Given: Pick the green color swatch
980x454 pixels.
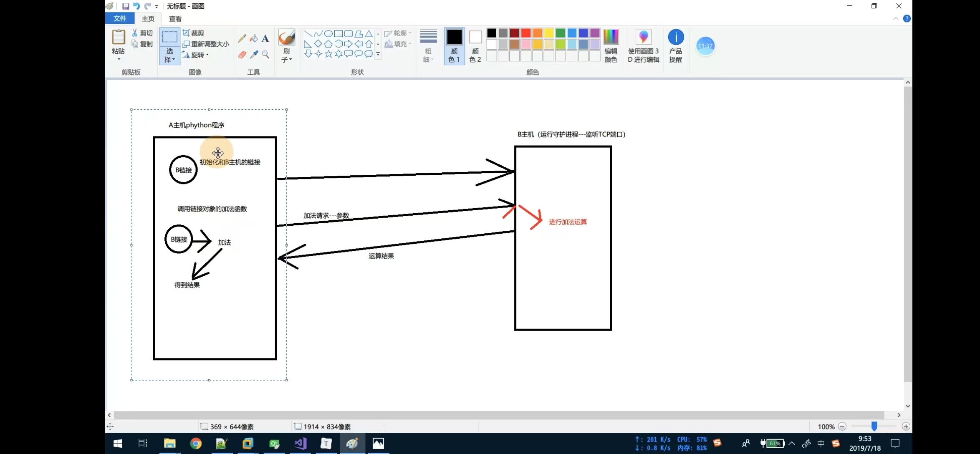Looking at the screenshot, I should point(561,33).
